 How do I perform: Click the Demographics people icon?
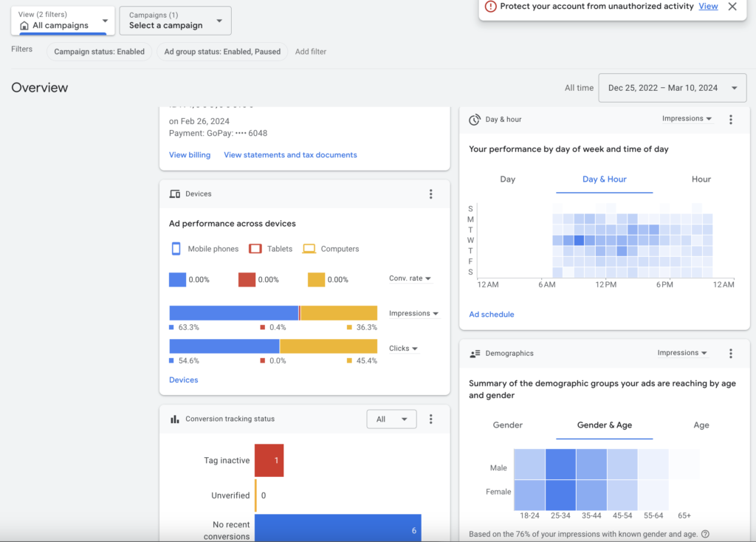pyautogui.click(x=474, y=353)
